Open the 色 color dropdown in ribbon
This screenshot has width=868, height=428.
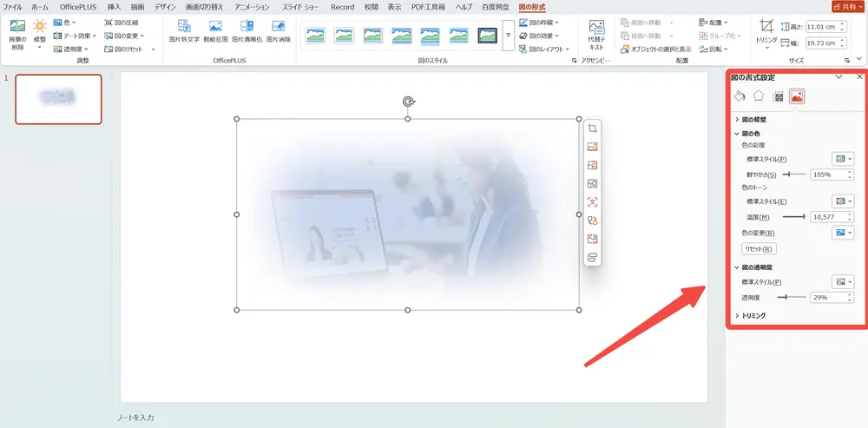click(65, 23)
